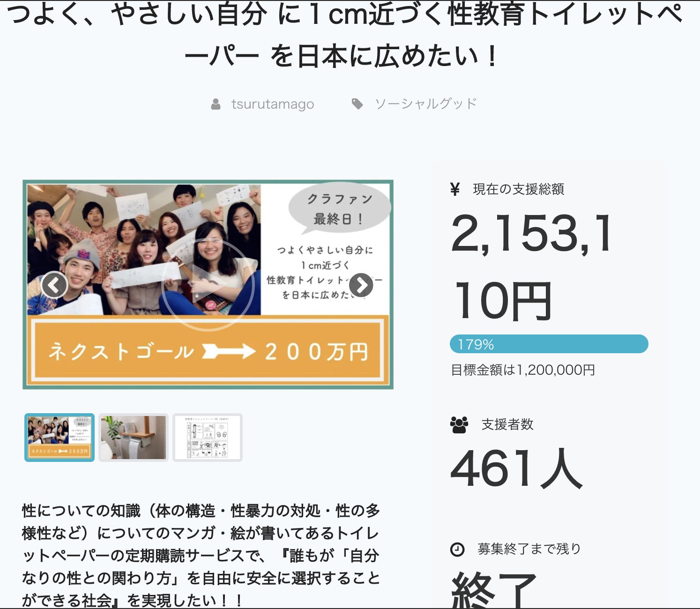Click the tag icon beside ソーシャルグッド
The height and width of the screenshot is (609, 700).
pos(357,104)
